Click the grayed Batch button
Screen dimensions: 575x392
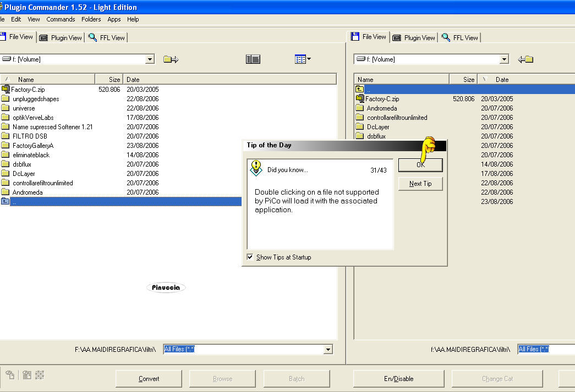296,378
